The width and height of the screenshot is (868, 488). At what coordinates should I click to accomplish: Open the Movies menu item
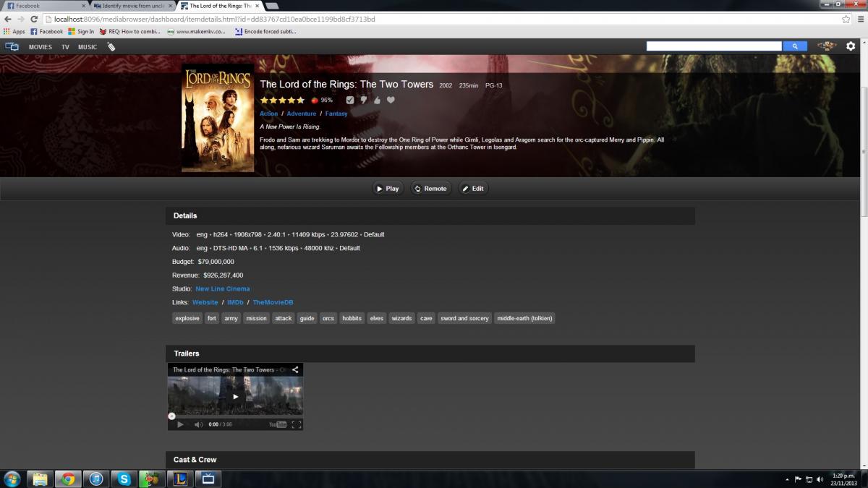(x=41, y=47)
